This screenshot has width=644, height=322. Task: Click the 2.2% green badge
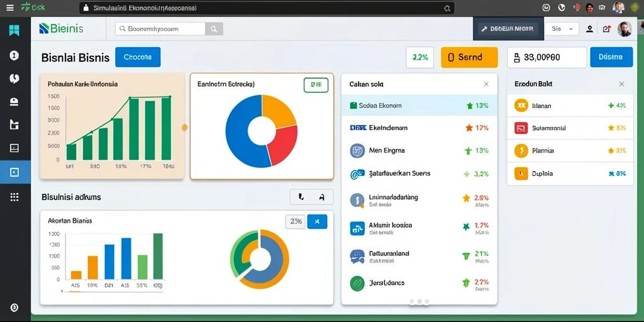[419, 57]
